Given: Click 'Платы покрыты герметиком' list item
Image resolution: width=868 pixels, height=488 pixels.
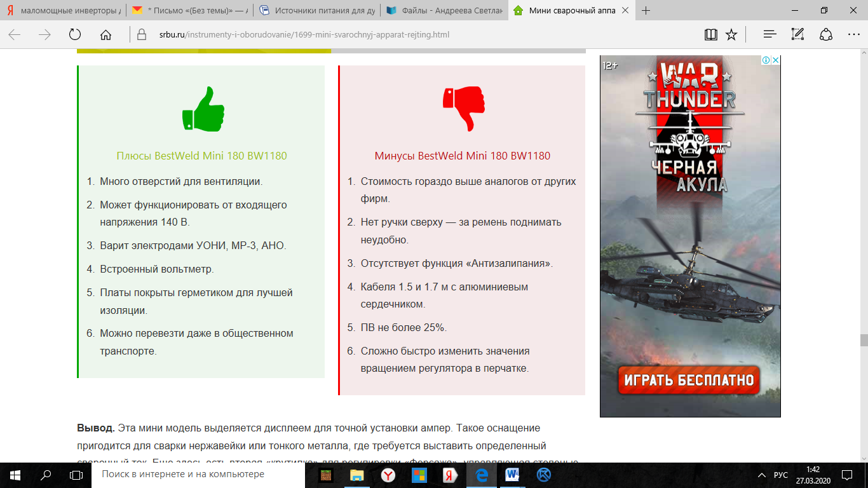Looking at the screenshot, I should (196, 301).
